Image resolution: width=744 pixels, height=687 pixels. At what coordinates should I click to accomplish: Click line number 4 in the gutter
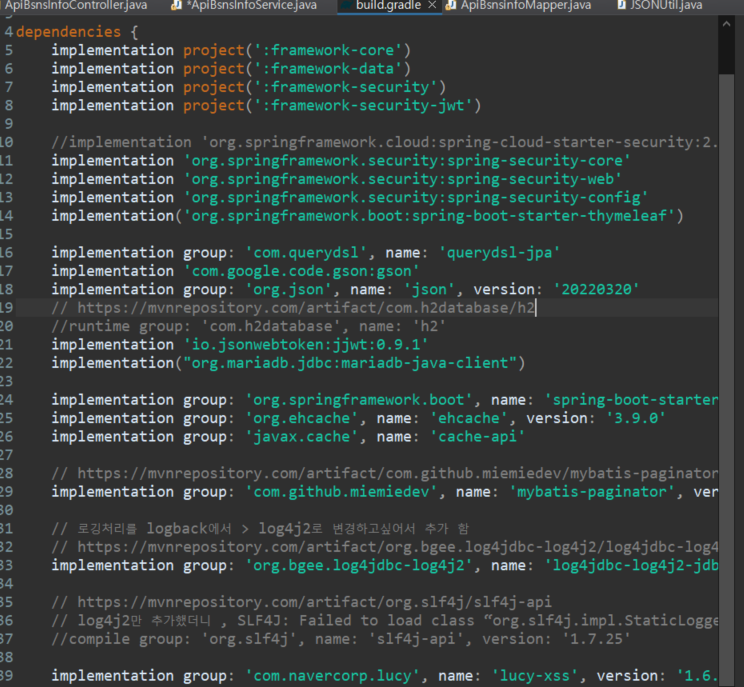pos(9,32)
